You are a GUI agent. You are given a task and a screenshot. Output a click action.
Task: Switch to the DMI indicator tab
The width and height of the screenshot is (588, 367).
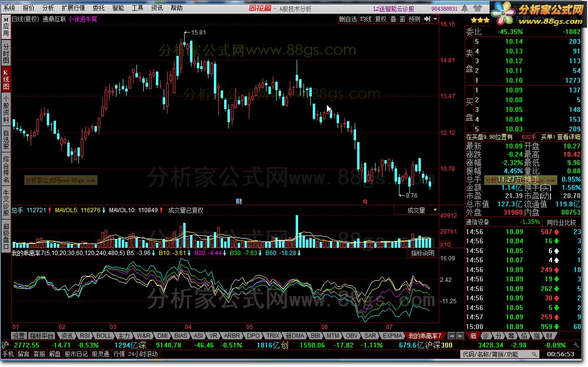click(162, 336)
